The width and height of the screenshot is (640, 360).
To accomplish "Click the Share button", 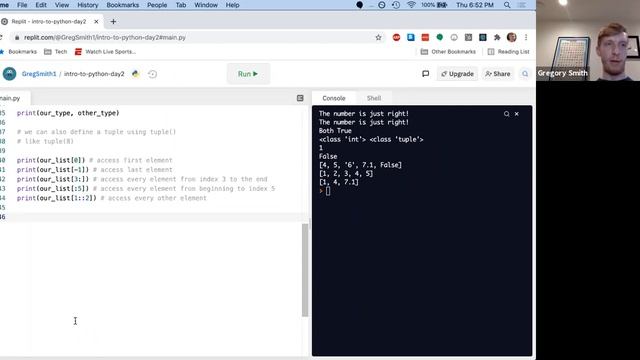I will (x=498, y=74).
